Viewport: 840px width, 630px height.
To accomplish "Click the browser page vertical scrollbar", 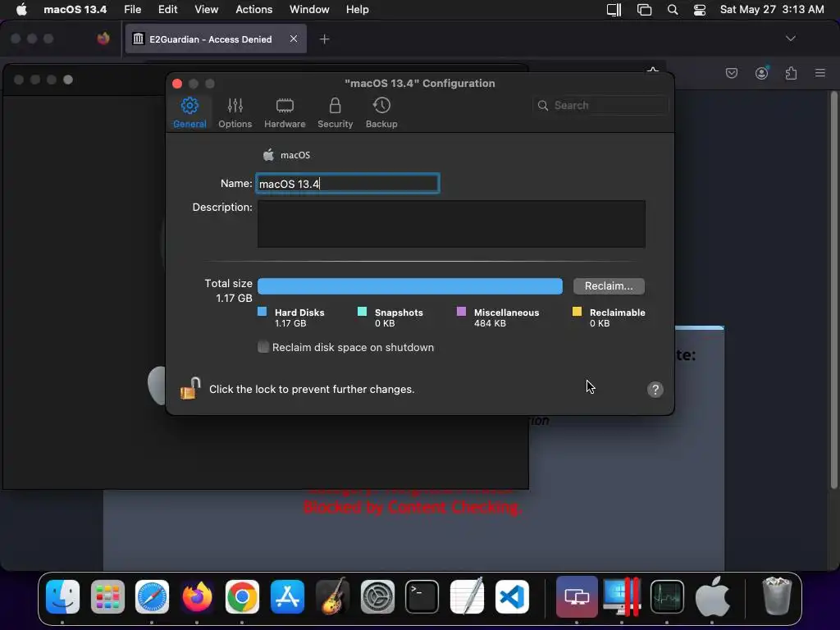I will click(x=833, y=290).
